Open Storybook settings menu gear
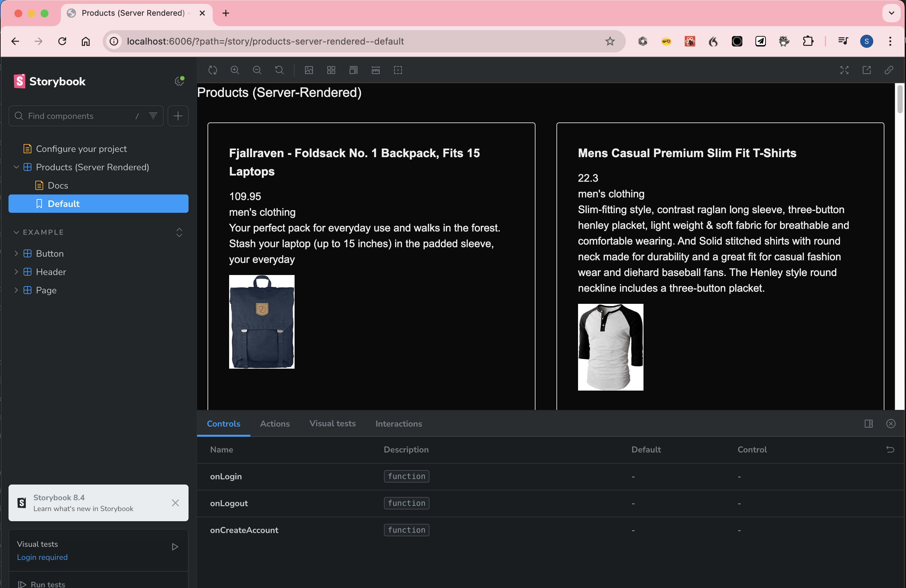Image resolution: width=906 pixels, height=588 pixels. coord(179,81)
